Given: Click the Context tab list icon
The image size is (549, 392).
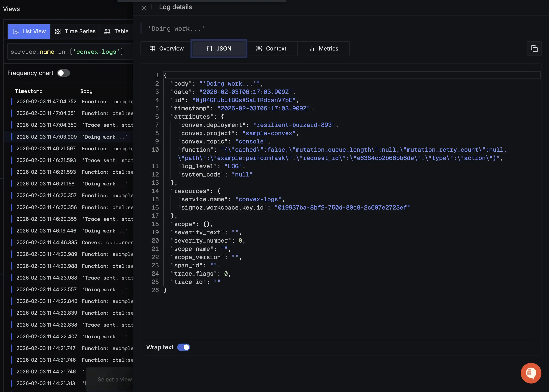Looking at the screenshot, I should click(x=259, y=49).
